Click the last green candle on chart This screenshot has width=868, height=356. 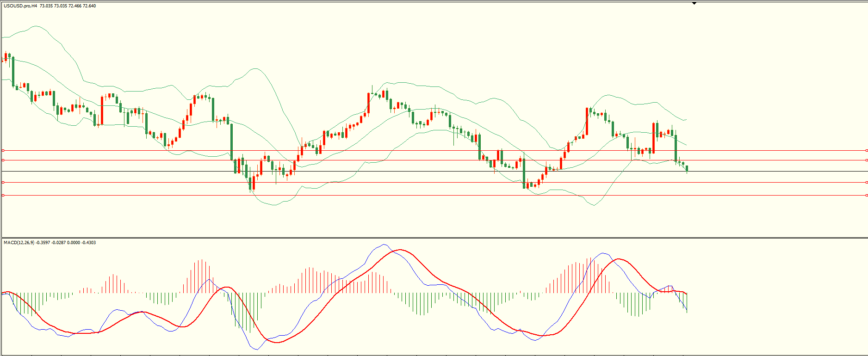pyautogui.click(x=687, y=168)
